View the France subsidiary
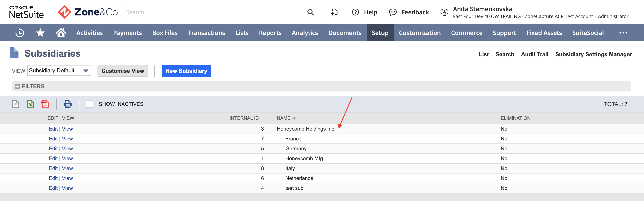 pyautogui.click(x=67, y=139)
